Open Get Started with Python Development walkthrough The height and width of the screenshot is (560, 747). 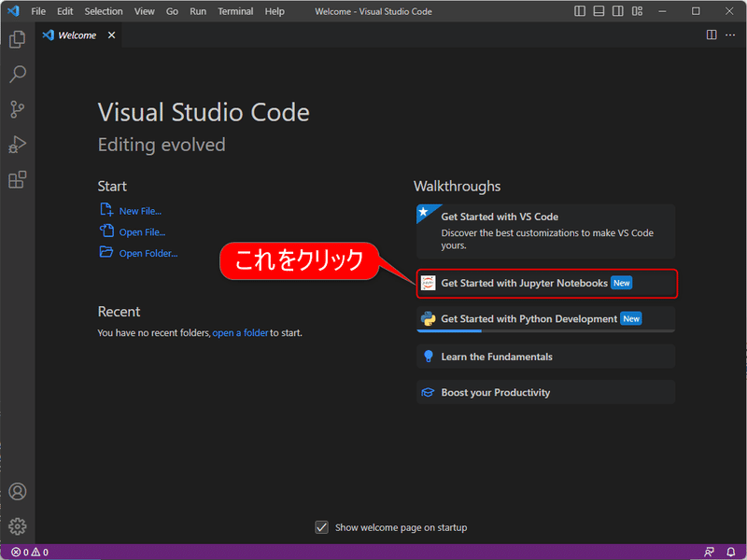click(x=545, y=319)
